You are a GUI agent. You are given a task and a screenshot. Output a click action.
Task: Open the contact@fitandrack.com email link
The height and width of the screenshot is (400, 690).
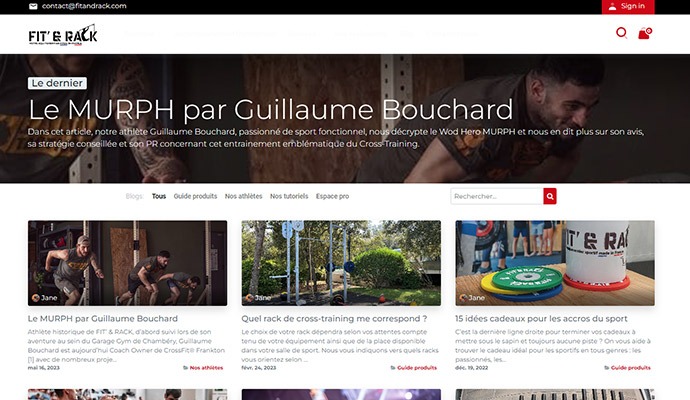(x=84, y=6)
